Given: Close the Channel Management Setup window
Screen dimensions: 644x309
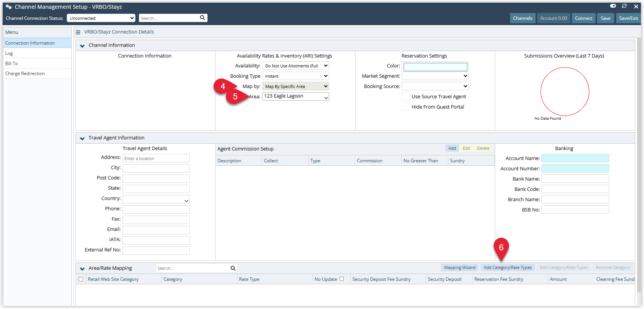Looking at the screenshot, I should 636,6.
